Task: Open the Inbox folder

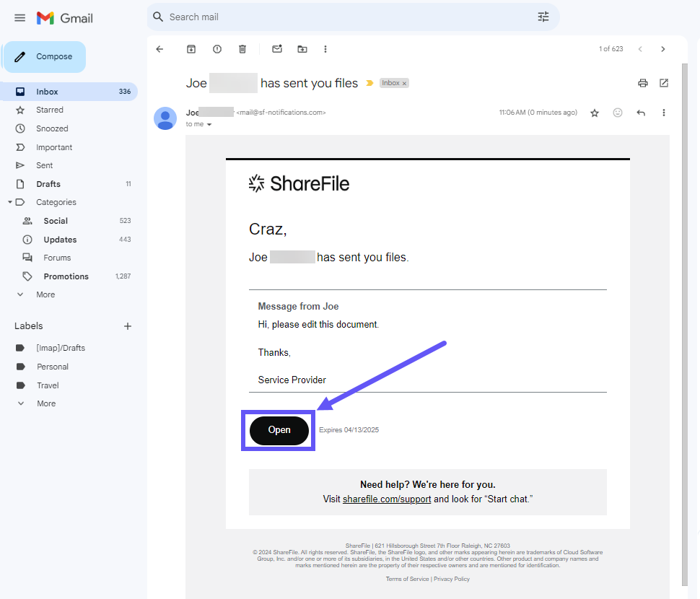Action: [x=69, y=92]
